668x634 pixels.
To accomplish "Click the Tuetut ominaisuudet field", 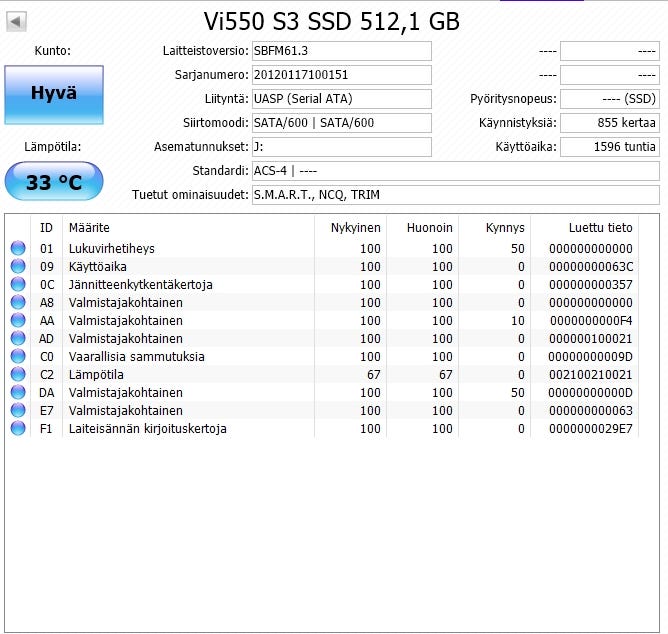I will [x=456, y=195].
